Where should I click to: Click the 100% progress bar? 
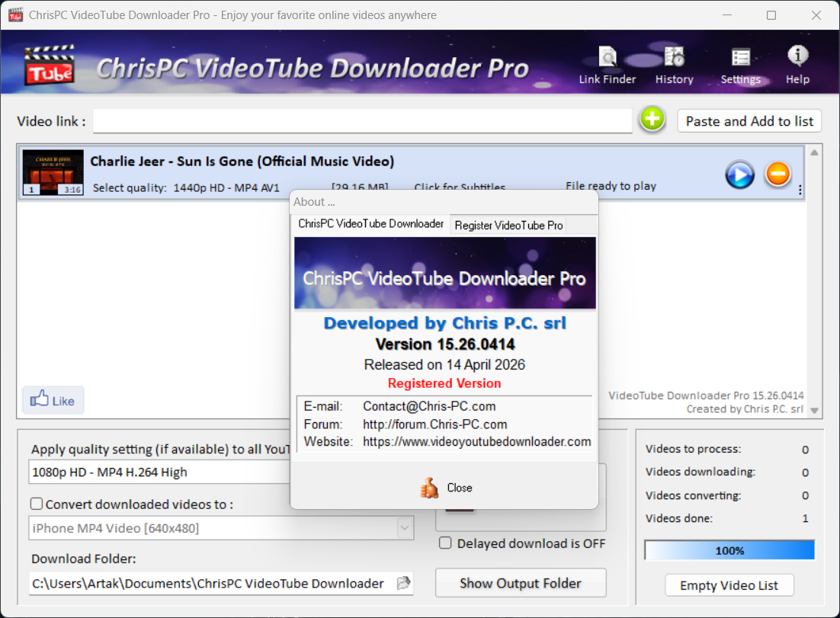729,550
